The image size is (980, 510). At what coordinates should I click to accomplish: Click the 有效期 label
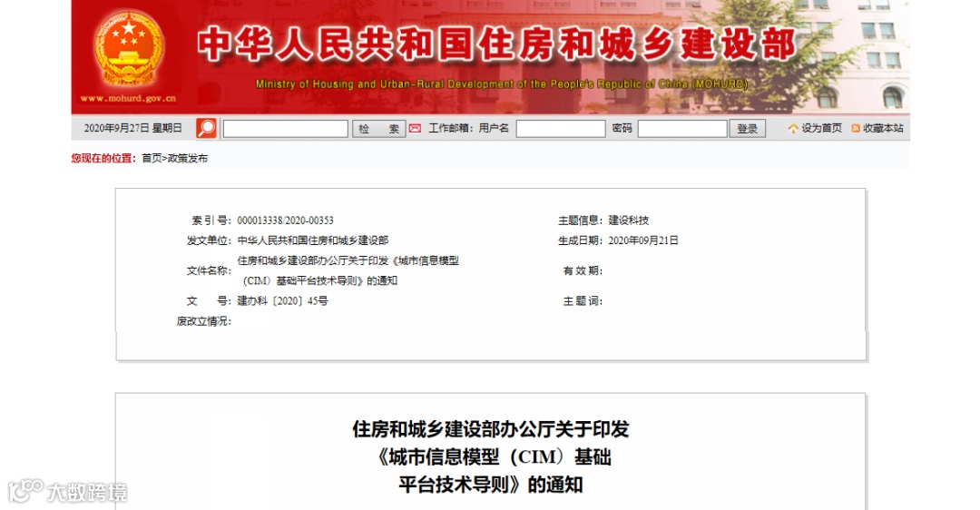583,270
